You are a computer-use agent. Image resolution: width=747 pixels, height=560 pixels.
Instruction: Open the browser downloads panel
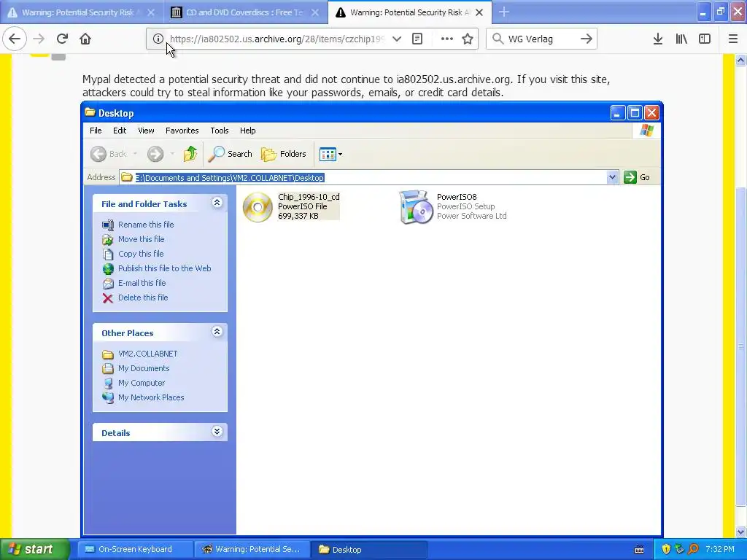point(658,39)
